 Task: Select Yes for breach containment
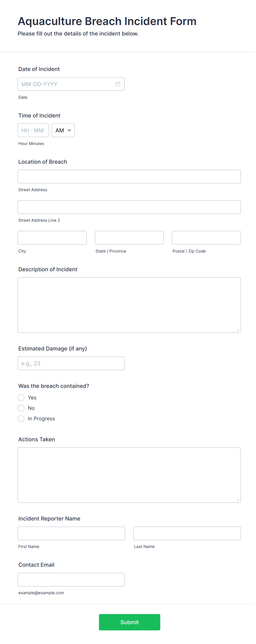(21, 398)
